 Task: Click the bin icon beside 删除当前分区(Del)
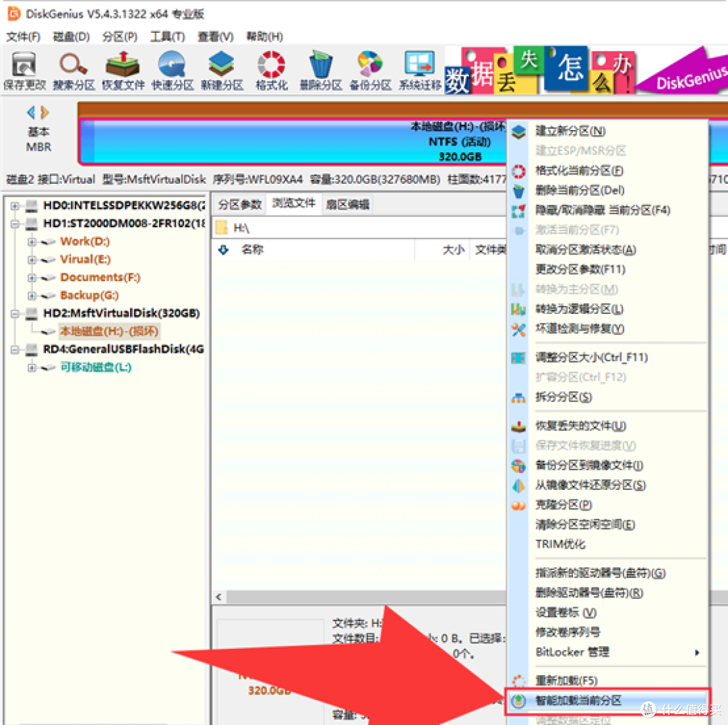coord(518,191)
